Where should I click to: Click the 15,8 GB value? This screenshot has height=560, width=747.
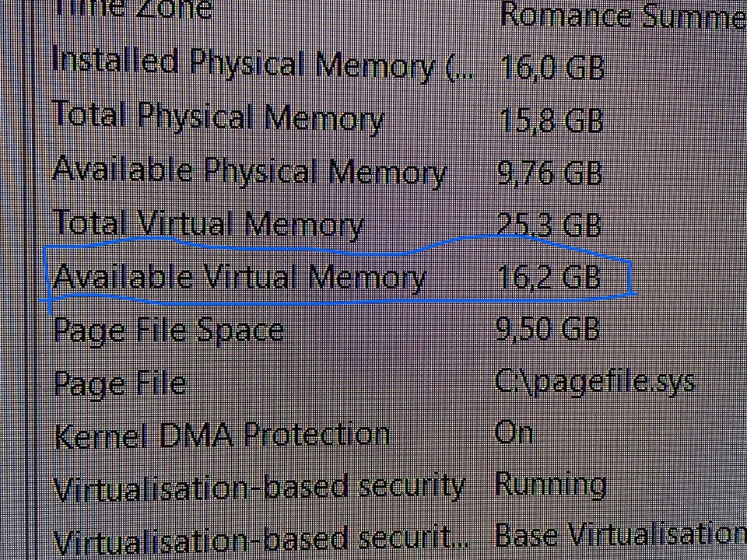coord(551,120)
